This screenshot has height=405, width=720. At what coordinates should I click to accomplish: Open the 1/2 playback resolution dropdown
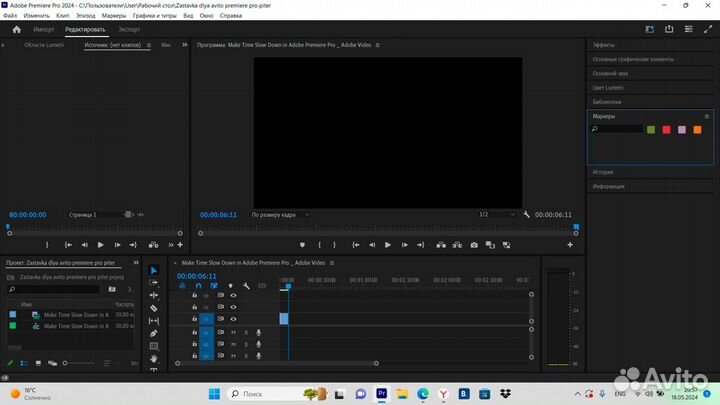(496, 214)
